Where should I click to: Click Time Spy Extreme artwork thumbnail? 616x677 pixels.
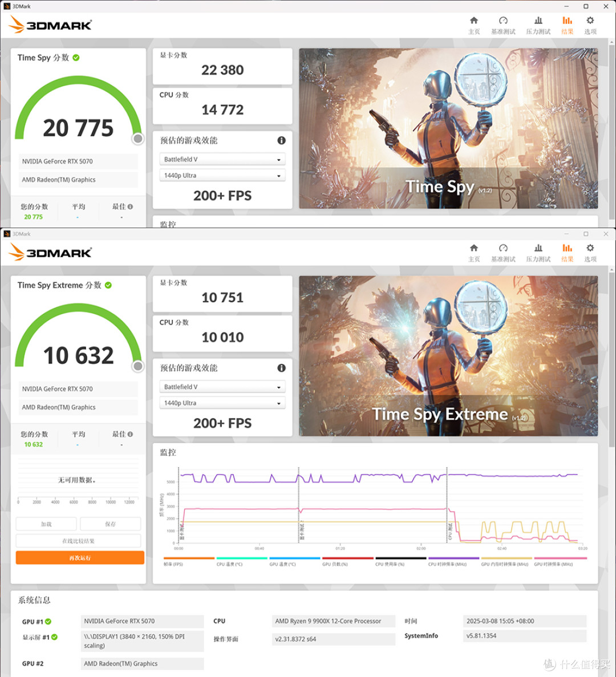[x=448, y=356]
